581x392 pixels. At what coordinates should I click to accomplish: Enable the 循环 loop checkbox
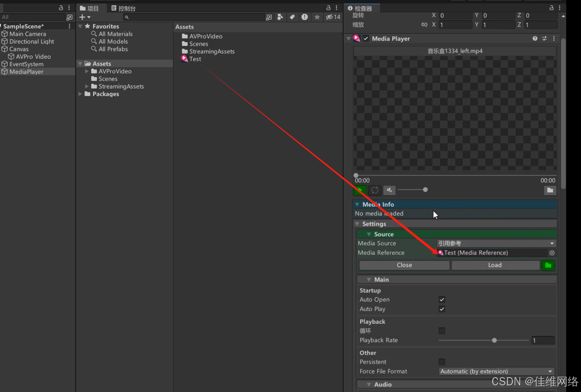(442, 331)
